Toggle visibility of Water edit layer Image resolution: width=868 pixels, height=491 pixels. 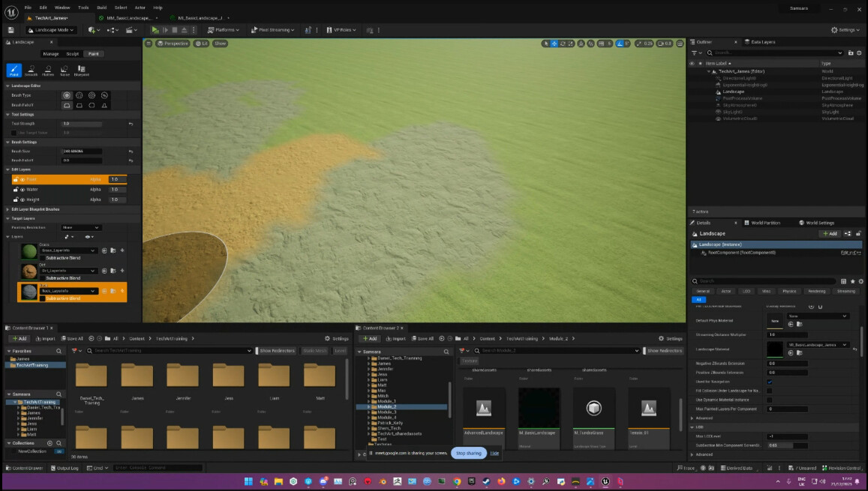(23, 189)
